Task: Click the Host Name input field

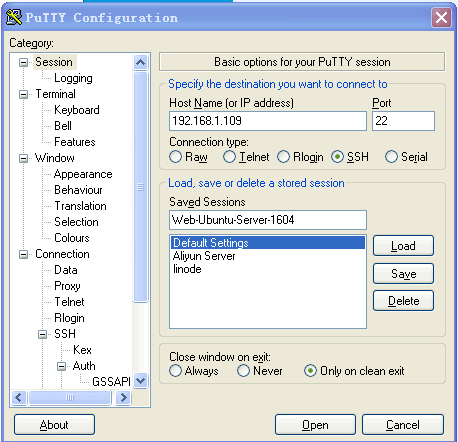Action: tap(268, 121)
